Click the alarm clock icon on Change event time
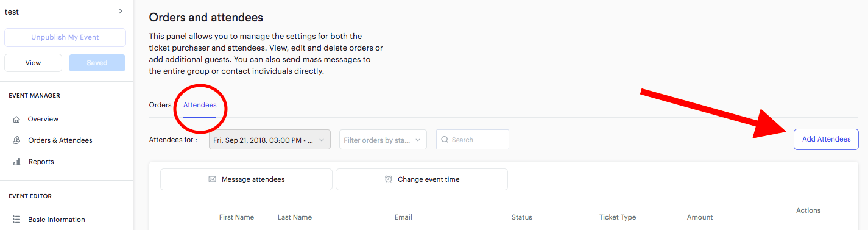This screenshot has width=868, height=230. coord(388,179)
